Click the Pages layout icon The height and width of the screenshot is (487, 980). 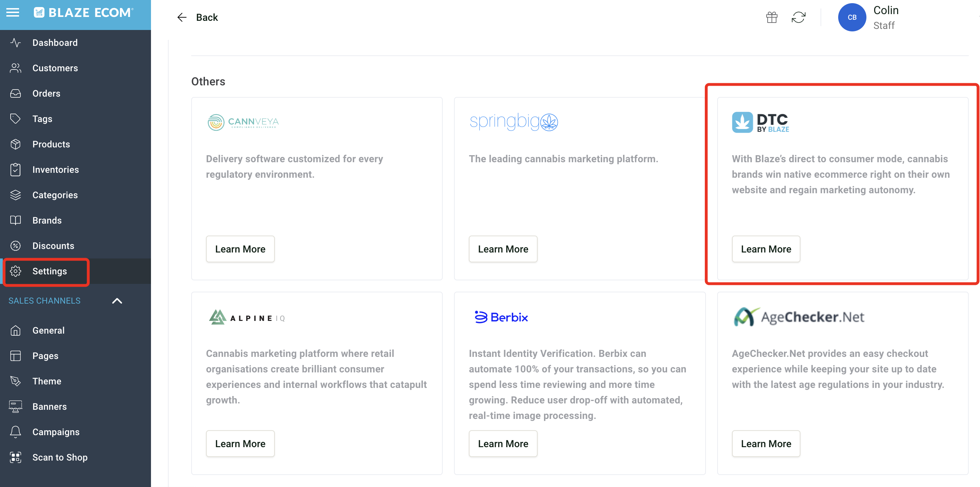click(15, 356)
